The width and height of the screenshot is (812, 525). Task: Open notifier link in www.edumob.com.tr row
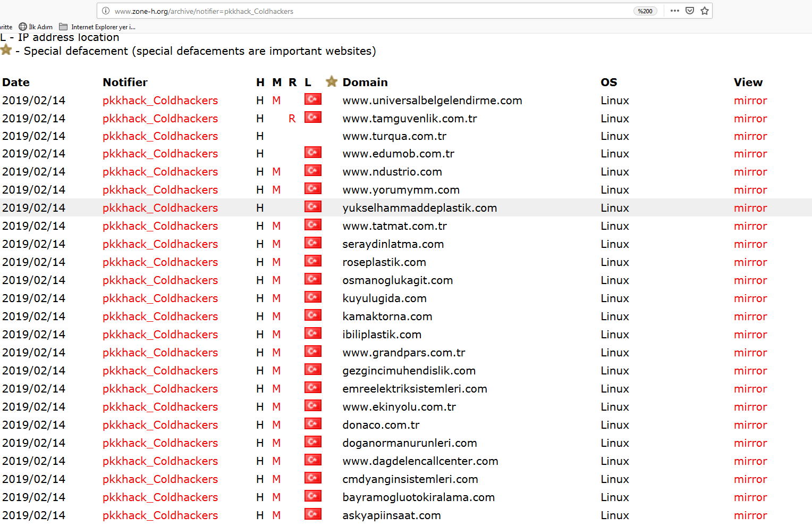pos(160,154)
